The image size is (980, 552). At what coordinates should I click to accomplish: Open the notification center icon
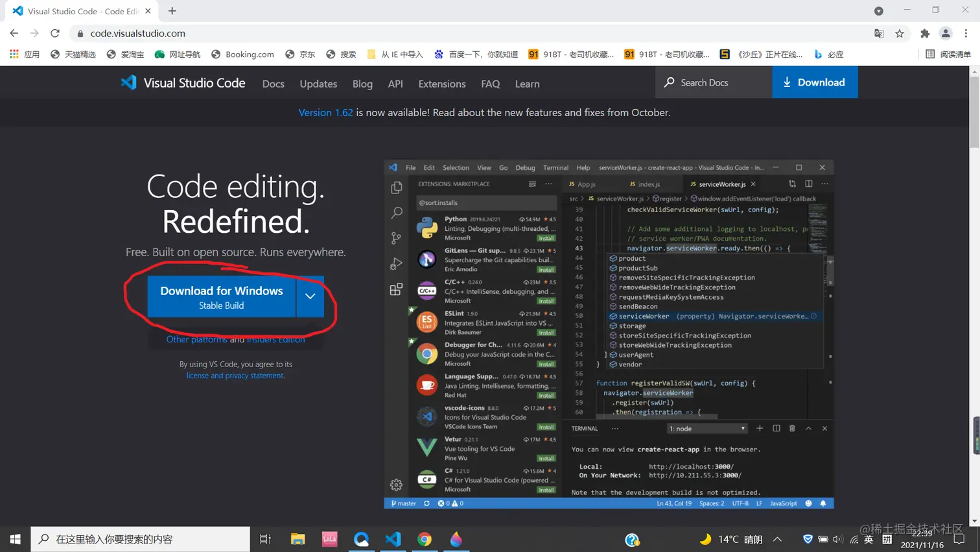pyautogui.click(x=959, y=539)
